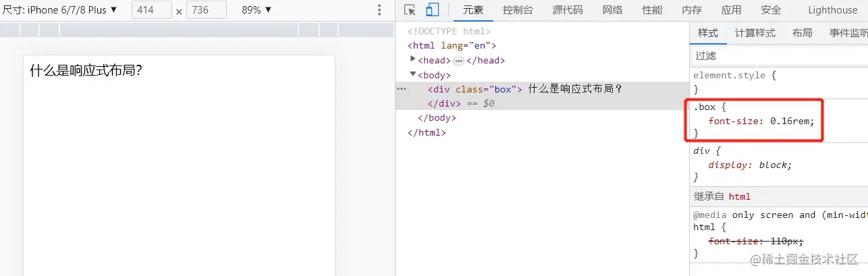Click the height field showing 736
868x276 pixels.
point(207,10)
